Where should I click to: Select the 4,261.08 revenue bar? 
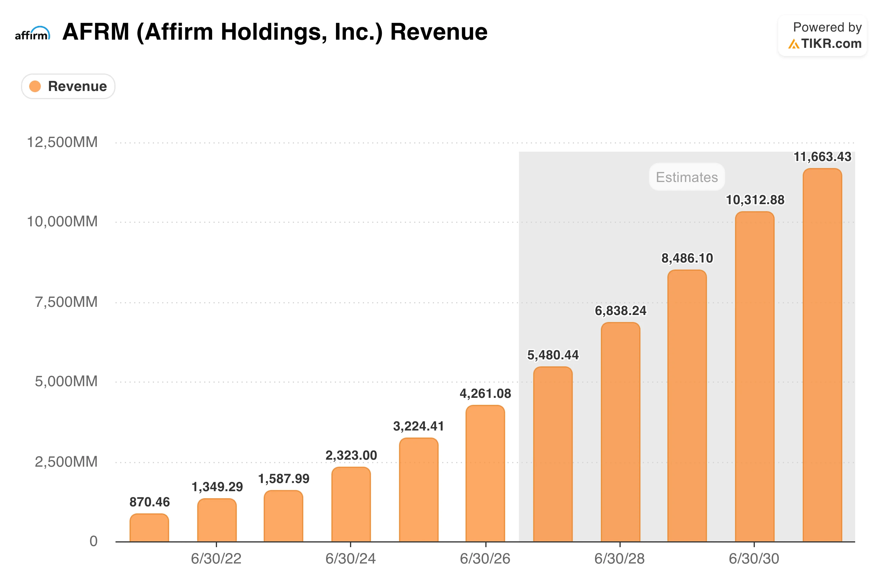click(485, 473)
